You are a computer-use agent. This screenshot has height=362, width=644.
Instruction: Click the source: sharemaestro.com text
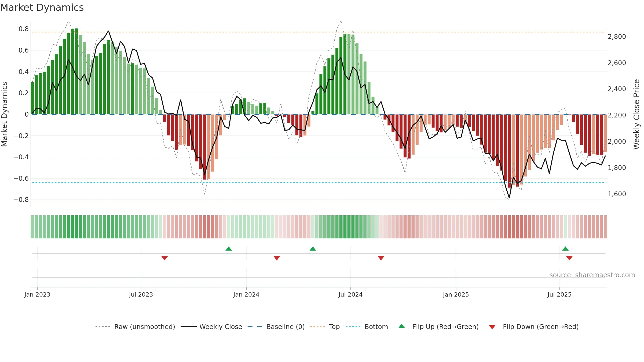click(592, 275)
